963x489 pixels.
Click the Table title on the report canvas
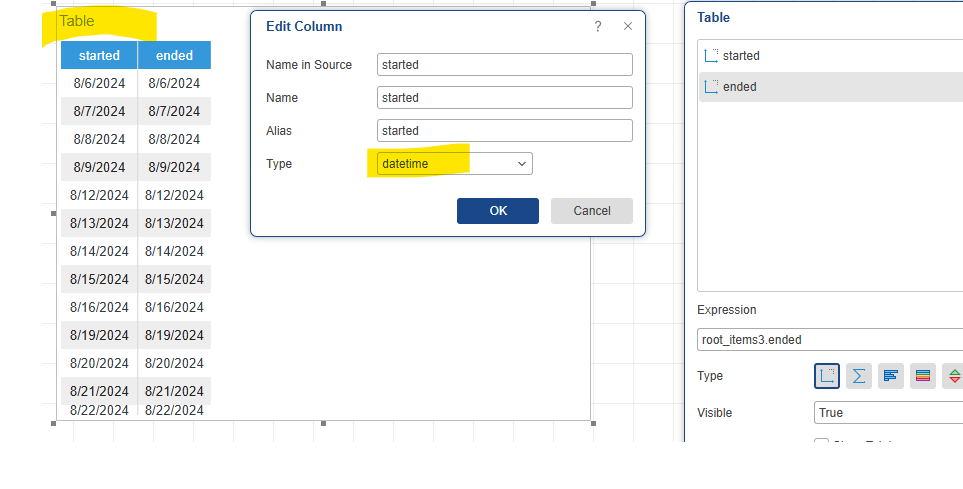tap(77, 21)
